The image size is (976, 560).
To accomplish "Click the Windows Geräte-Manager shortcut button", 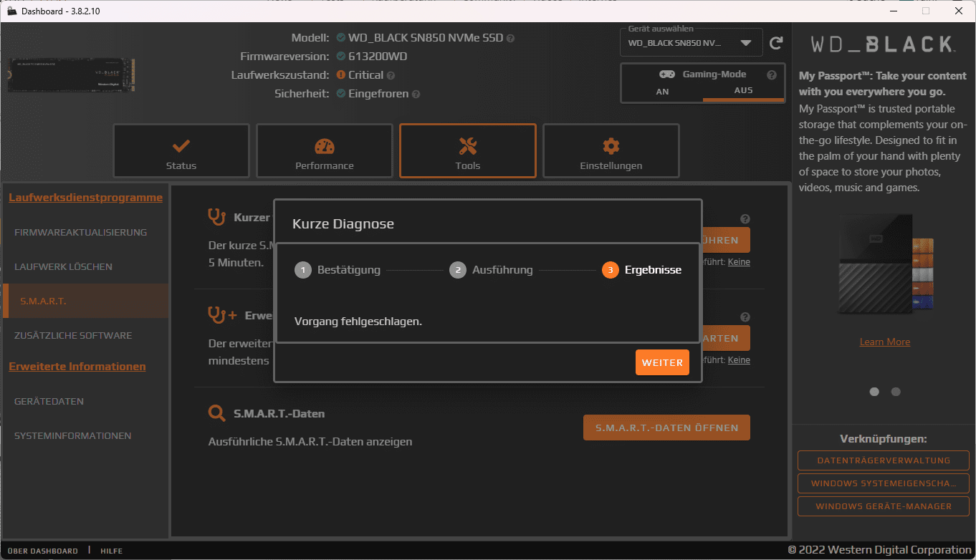I will 884,506.
